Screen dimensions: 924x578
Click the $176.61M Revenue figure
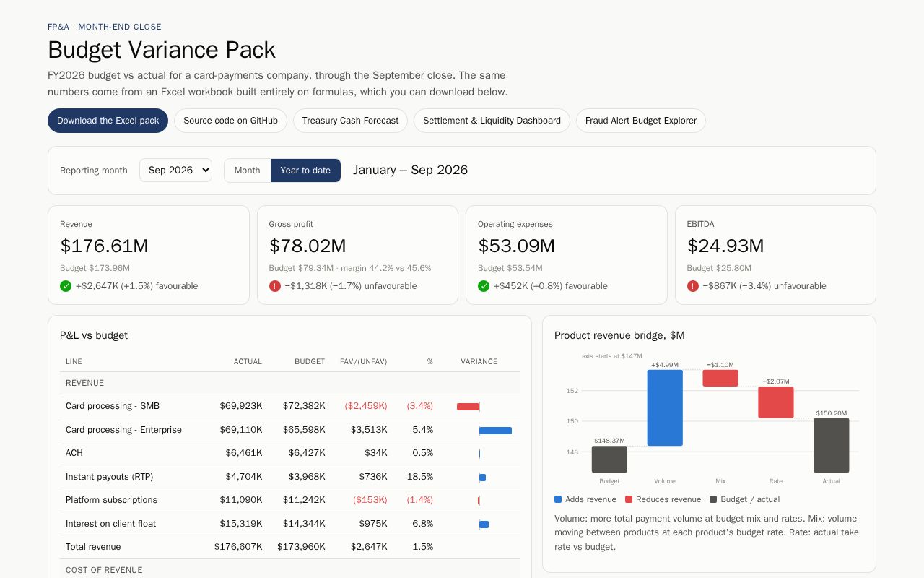(104, 246)
